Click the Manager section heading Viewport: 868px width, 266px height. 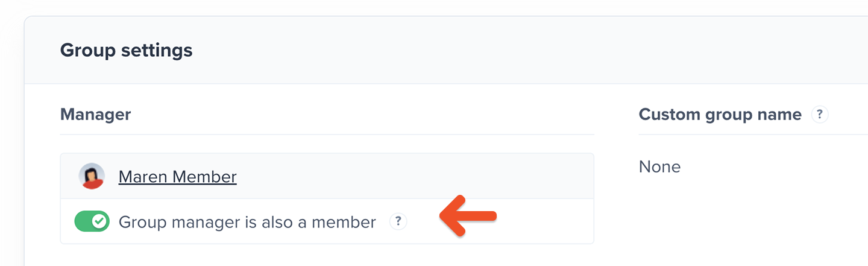click(95, 114)
